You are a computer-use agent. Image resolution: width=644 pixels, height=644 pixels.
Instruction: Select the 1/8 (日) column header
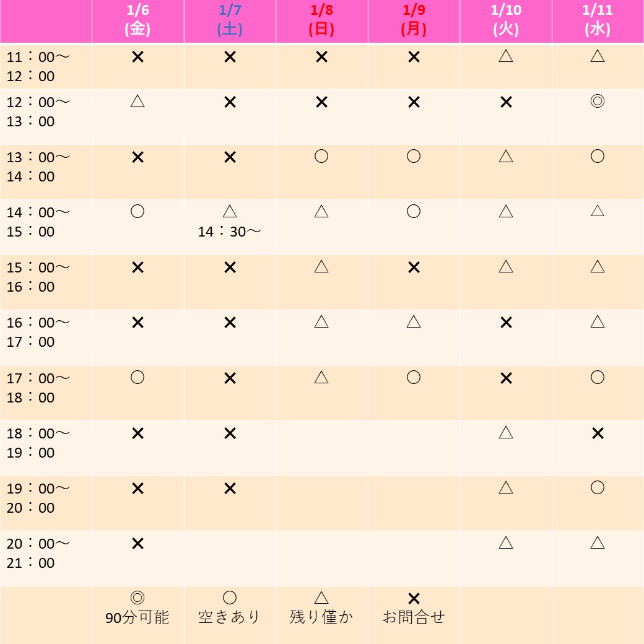(321, 20)
